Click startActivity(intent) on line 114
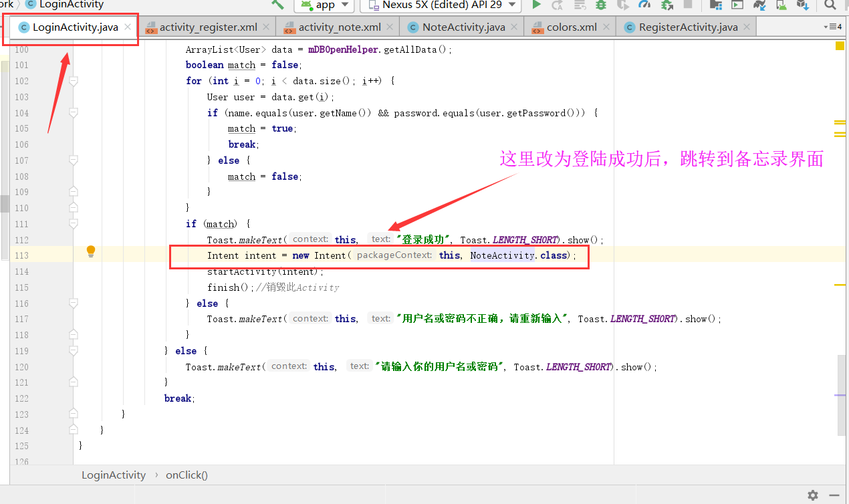Viewport: 849px width, 504px height. pyautogui.click(x=263, y=271)
